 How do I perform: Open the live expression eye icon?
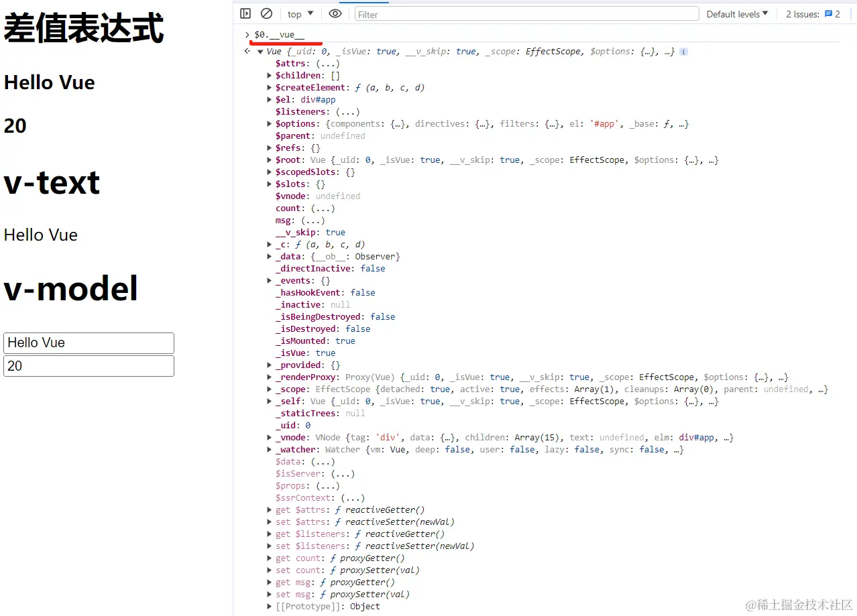tap(335, 13)
